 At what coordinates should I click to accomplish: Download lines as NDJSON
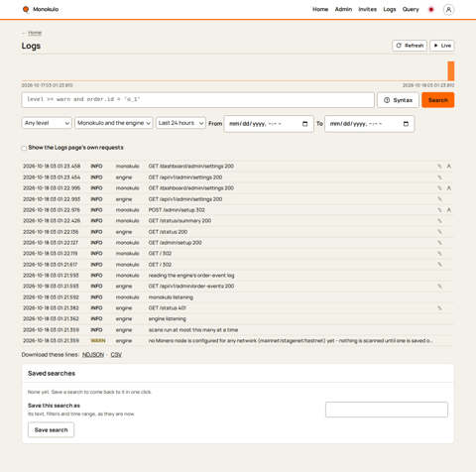tap(93, 355)
